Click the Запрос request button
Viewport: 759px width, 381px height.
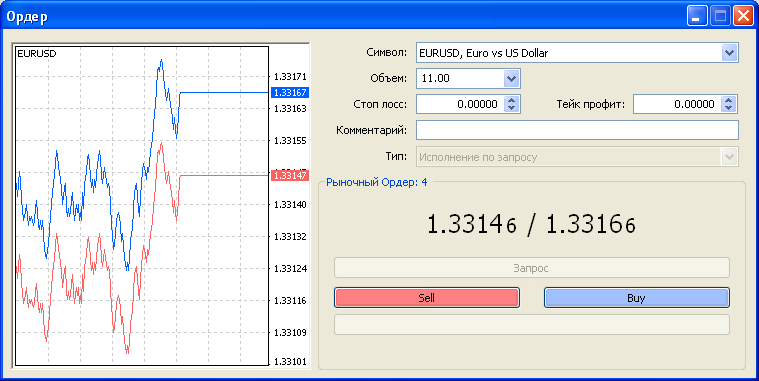tap(531, 268)
